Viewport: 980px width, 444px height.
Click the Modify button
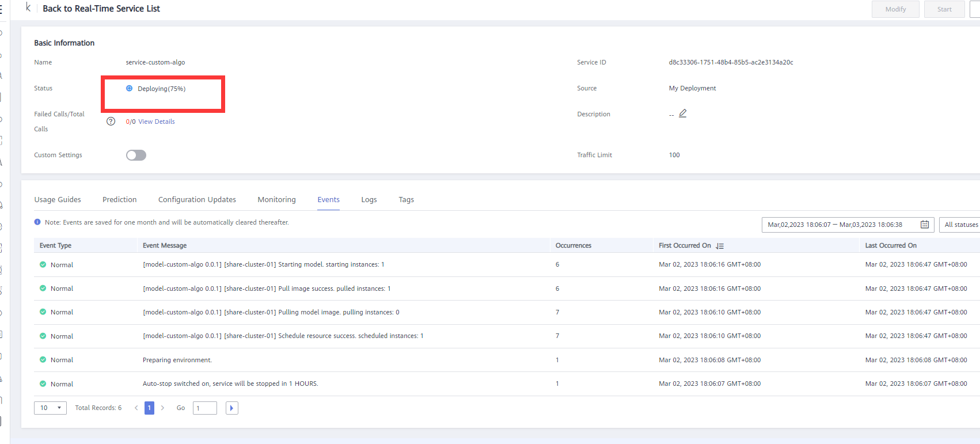(x=895, y=9)
